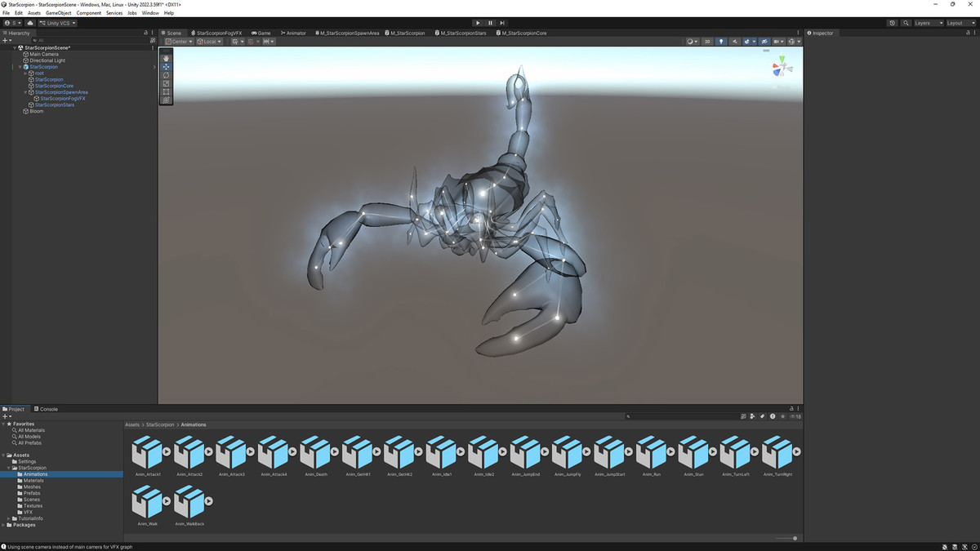Open the cloud services icon
The image size is (980, 551).
coord(30,23)
